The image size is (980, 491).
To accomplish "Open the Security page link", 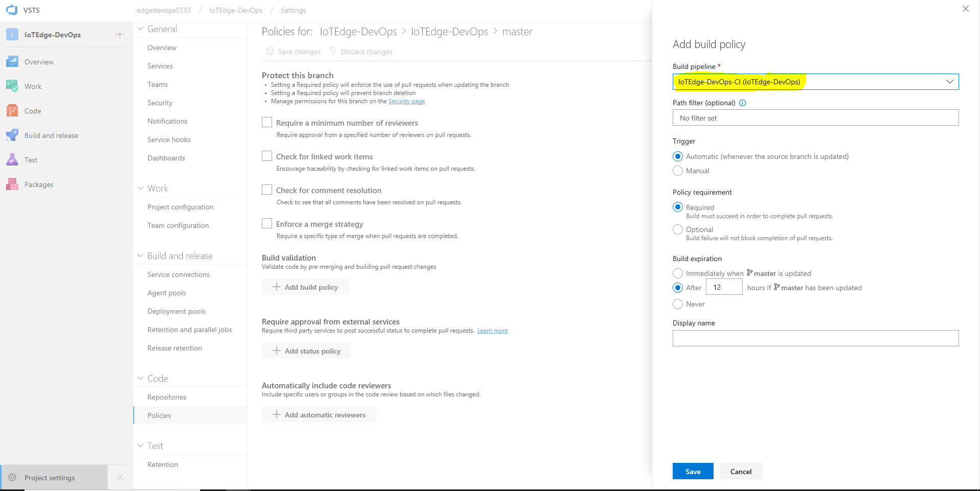I will [407, 101].
